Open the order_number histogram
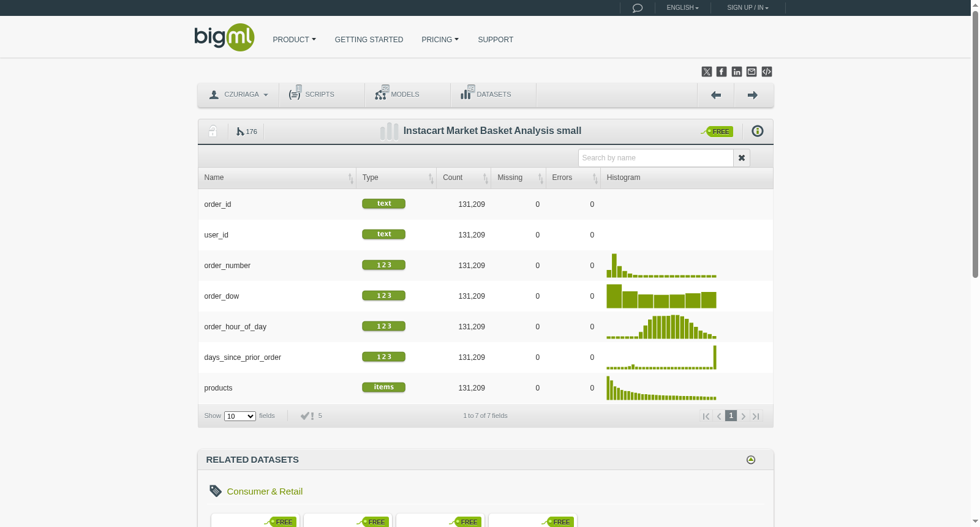The image size is (980, 527). pyautogui.click(x=661, y=266)
